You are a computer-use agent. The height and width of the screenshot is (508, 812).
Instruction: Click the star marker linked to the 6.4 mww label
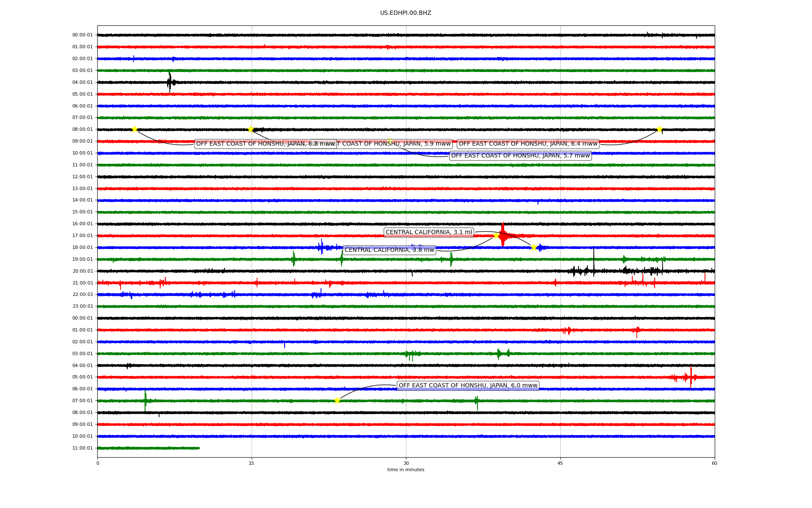[x=659, y=129]
